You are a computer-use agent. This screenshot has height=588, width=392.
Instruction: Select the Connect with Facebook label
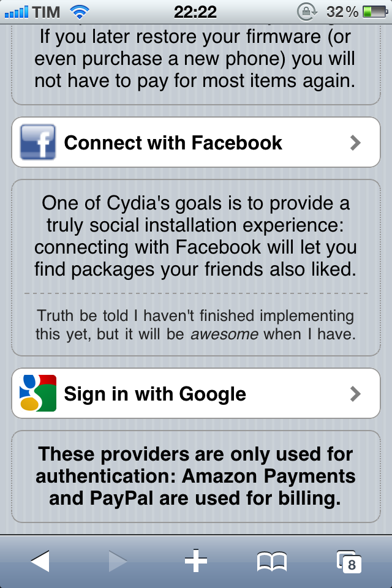(173, 143)
